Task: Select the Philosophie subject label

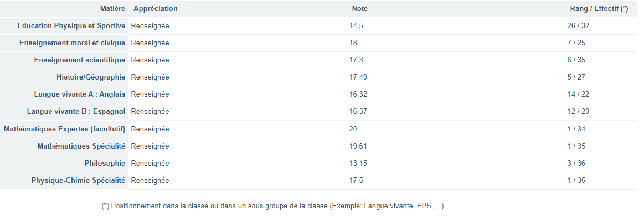Action: [105, 163]
